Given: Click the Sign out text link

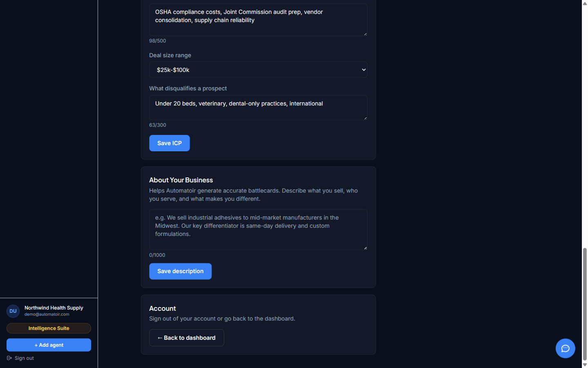Looking at the screenshot, I should 24,358.
